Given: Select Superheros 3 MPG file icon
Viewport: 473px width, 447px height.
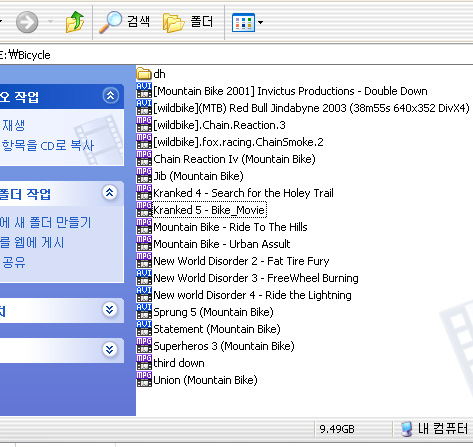Looking at the screenshot, I should pos(144,346).
